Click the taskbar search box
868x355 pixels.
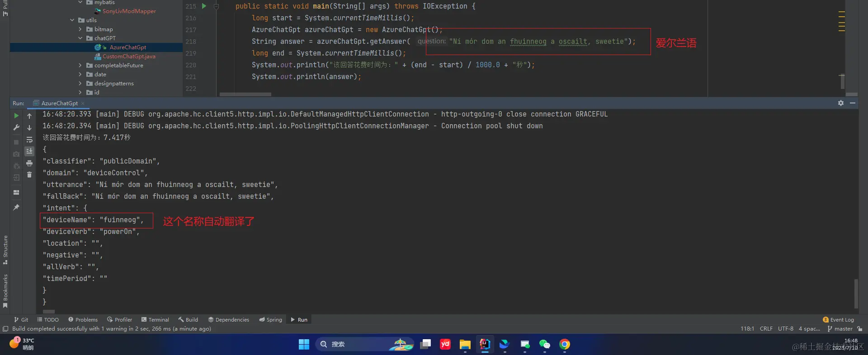(365, 345)
